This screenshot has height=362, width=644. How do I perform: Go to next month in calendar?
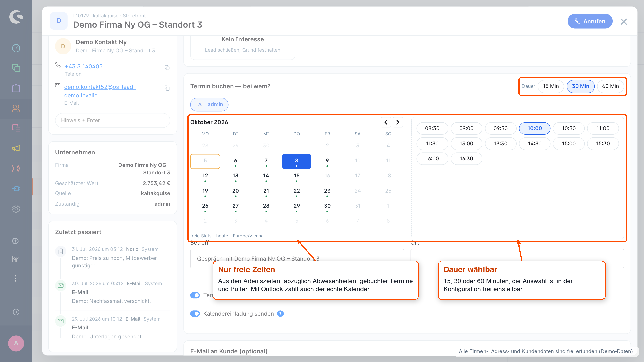tap(398, 122)
